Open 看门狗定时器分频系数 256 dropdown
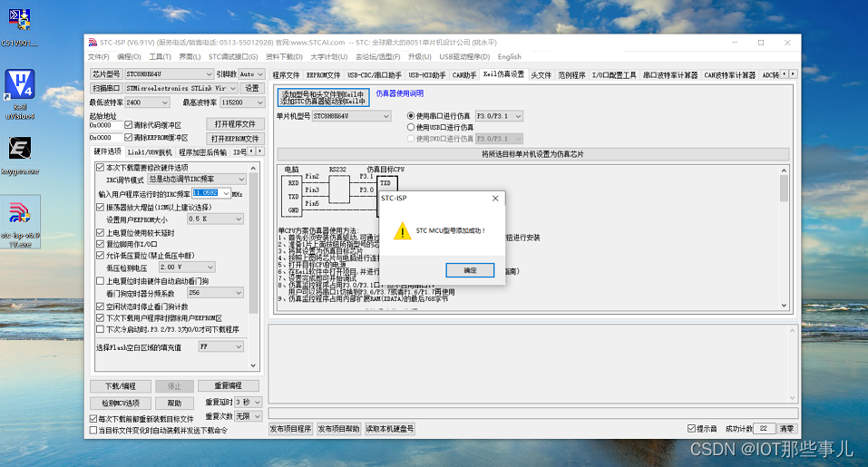This screenshot has width=868, height=467. pos(215,293)
